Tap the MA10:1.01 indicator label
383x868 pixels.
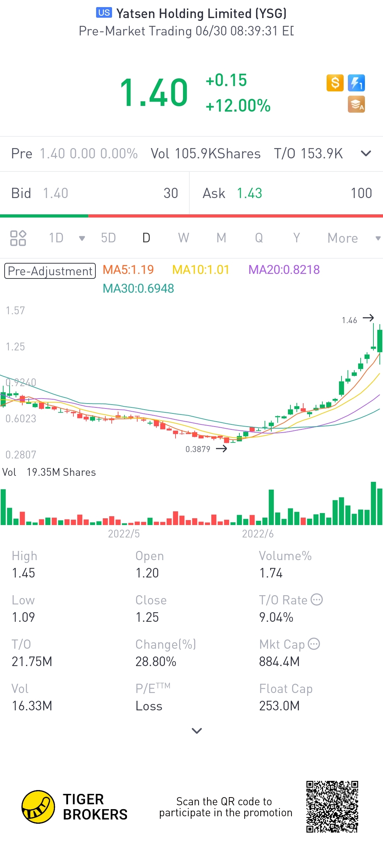coord(201,270)
